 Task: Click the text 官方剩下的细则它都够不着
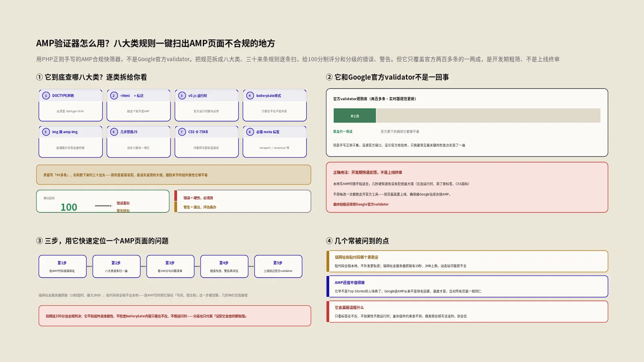point(400,132)
